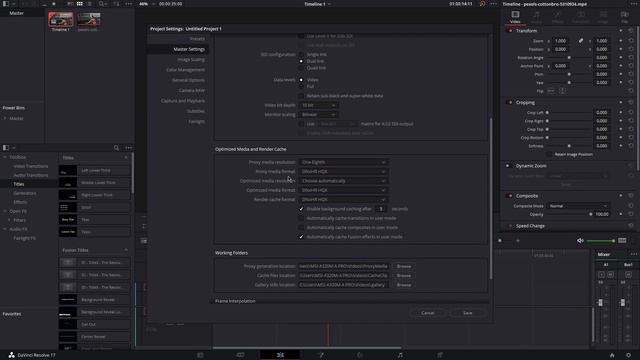Toggle the Transform section enable switch
Viewport: 640px width, 360px height.
510,31
